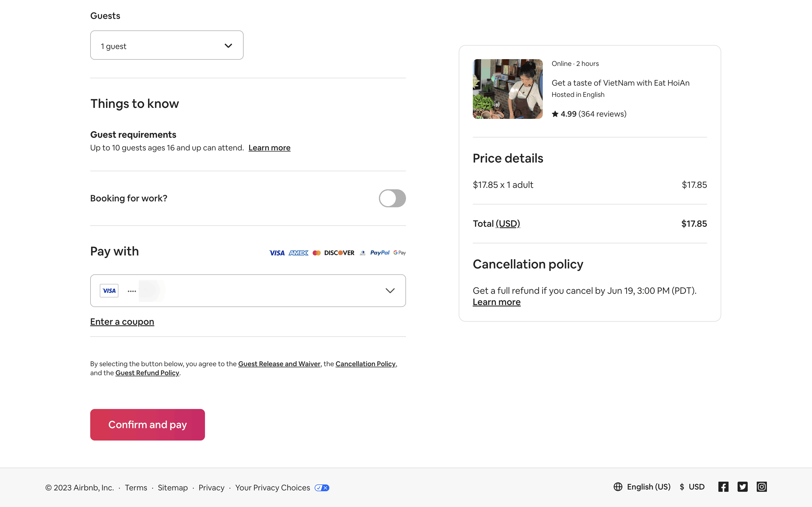The height and width of the screenshot is (507, 812).
Task: Open the Guest Release and Waiver link
Action: pyautogui.click(x=279, y=364)
